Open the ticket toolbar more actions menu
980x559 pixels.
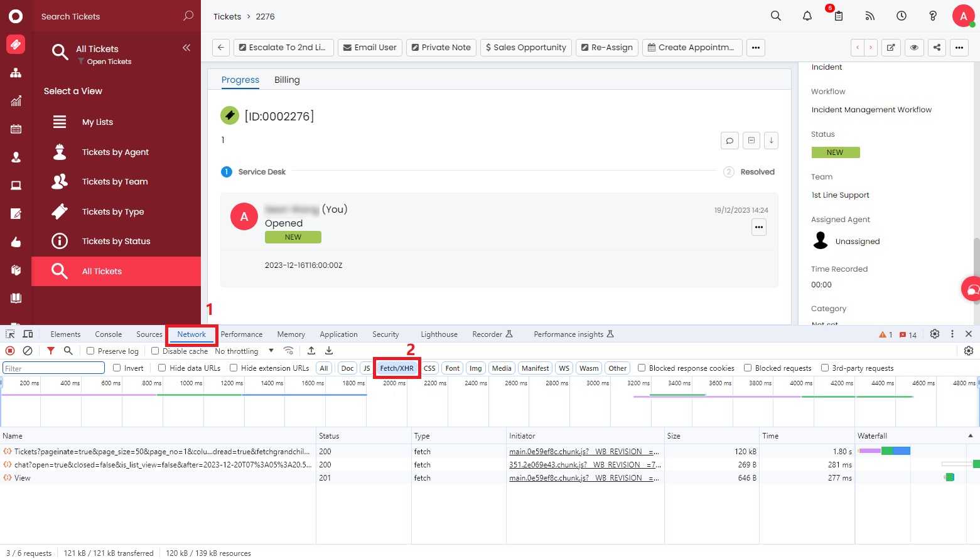click(755, 48)
